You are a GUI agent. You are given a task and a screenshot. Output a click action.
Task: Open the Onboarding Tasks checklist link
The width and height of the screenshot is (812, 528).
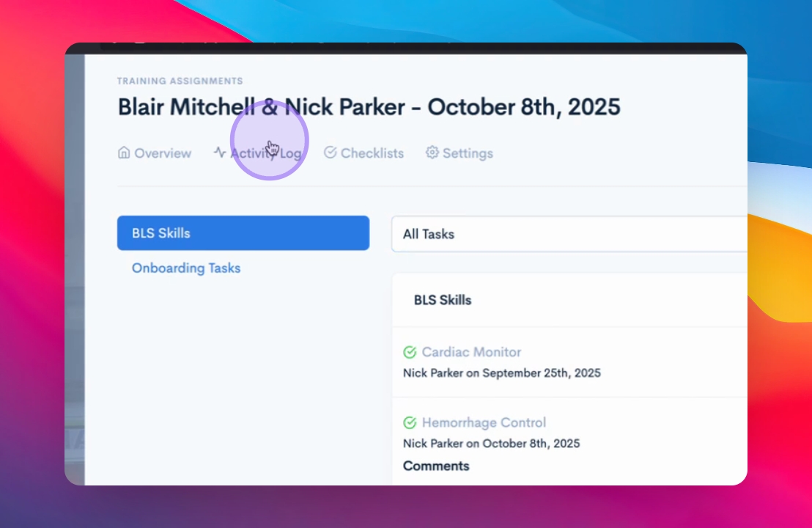click(x=186, y=268)
